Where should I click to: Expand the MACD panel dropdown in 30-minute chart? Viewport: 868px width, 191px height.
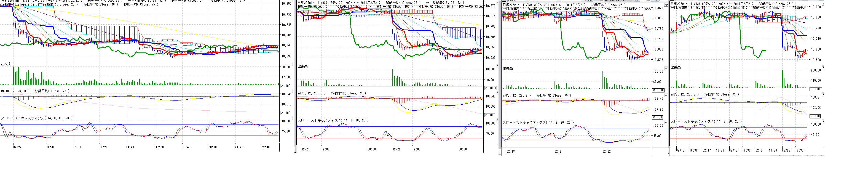[x=666, y=95]
